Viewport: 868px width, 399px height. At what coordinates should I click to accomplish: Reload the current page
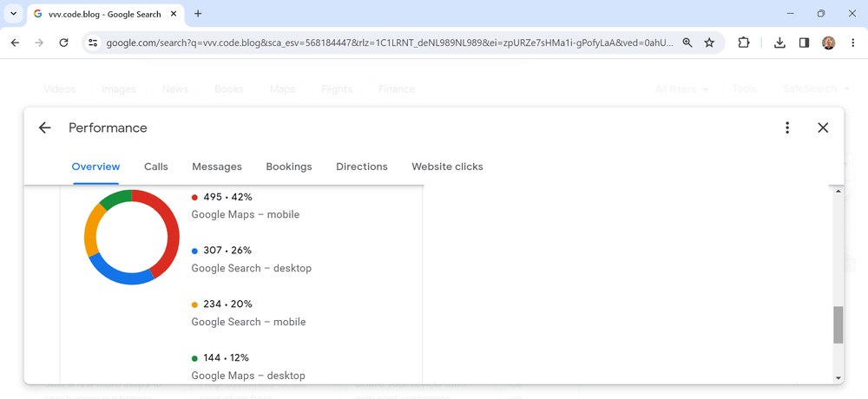click(x=63, y=43)
